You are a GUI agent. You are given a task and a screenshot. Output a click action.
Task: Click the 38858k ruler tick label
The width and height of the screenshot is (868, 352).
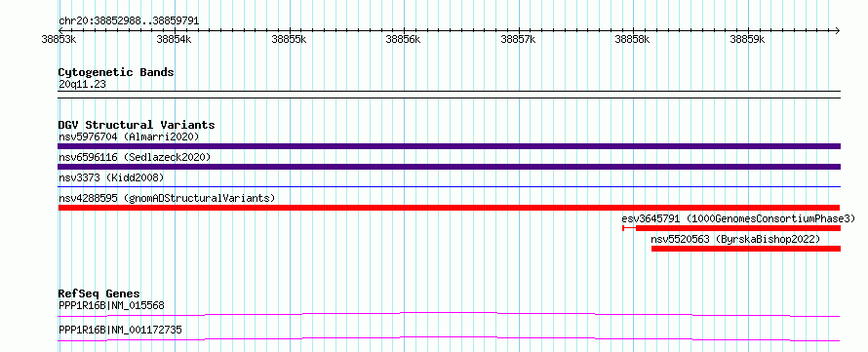tap(633, 39)
